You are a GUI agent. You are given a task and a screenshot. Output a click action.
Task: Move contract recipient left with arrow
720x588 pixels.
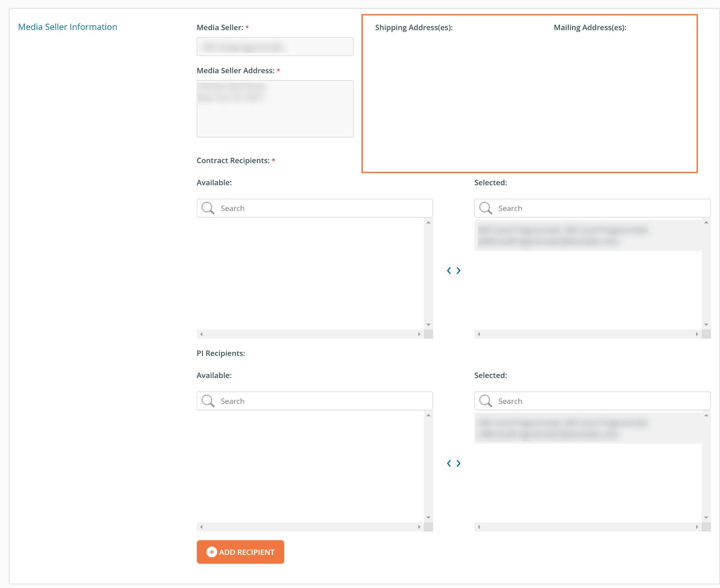point(449,270)
